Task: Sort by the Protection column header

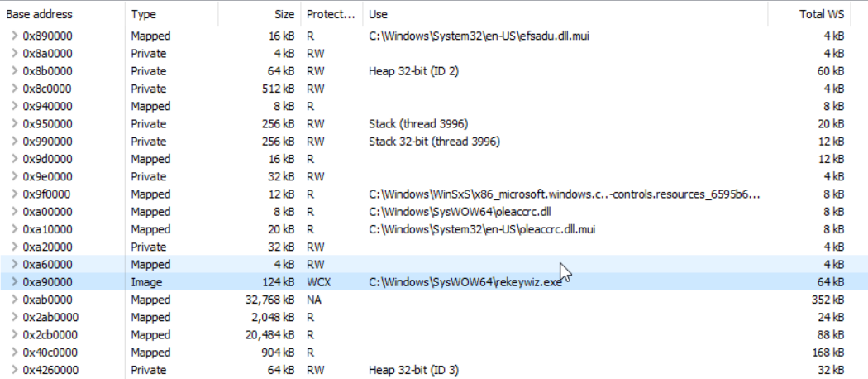Action: [331, 14]
